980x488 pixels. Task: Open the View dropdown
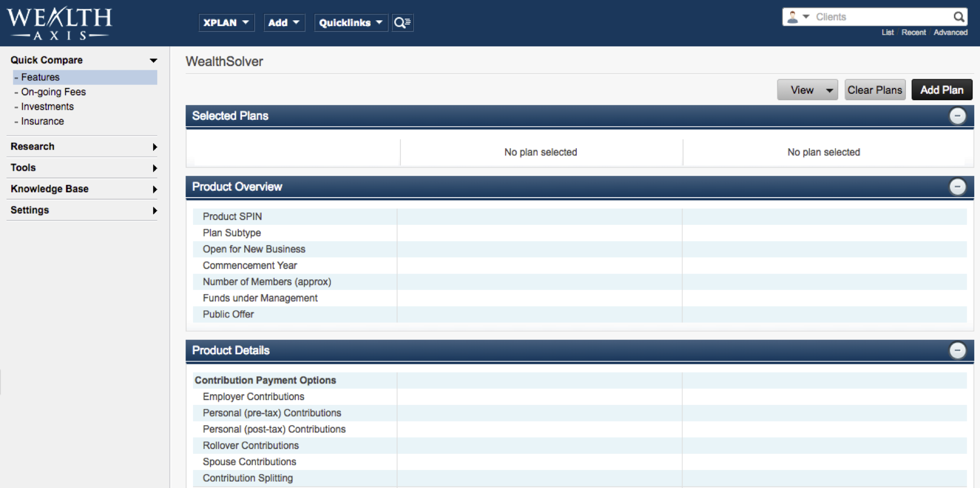807,90
